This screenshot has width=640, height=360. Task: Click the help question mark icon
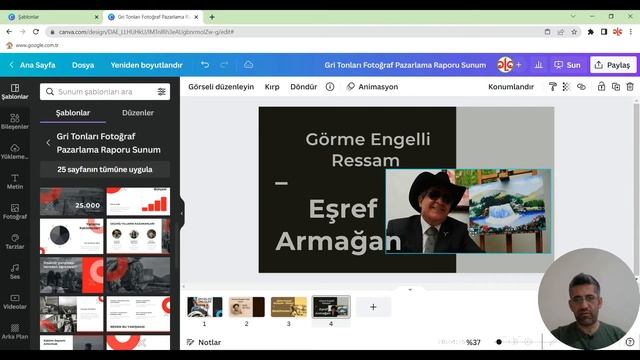(x=630, y=342)
